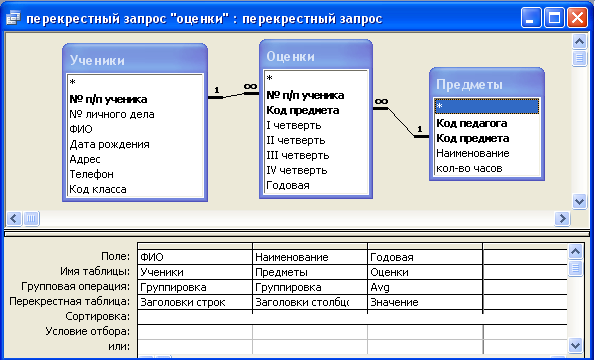Click the Условие отбора cell under ФИО
The height and width of the screenshot is (361, 595).
point(195,332)
